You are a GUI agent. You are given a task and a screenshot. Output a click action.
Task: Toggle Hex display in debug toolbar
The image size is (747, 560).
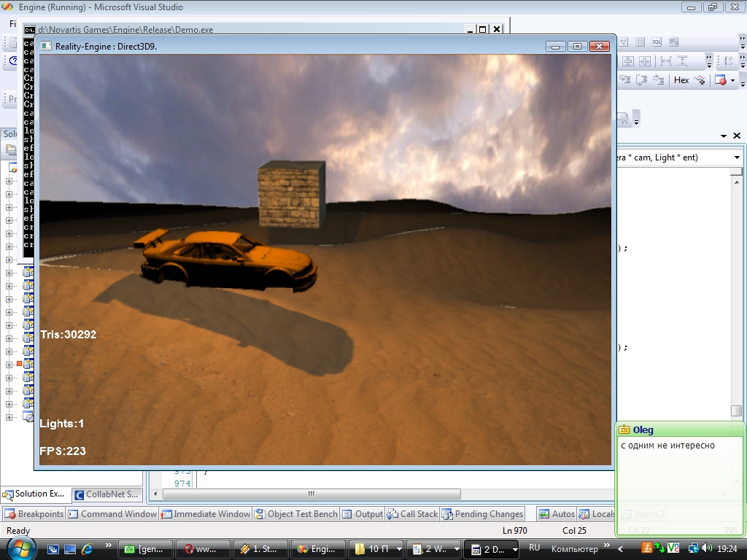[x=681, y=80]
